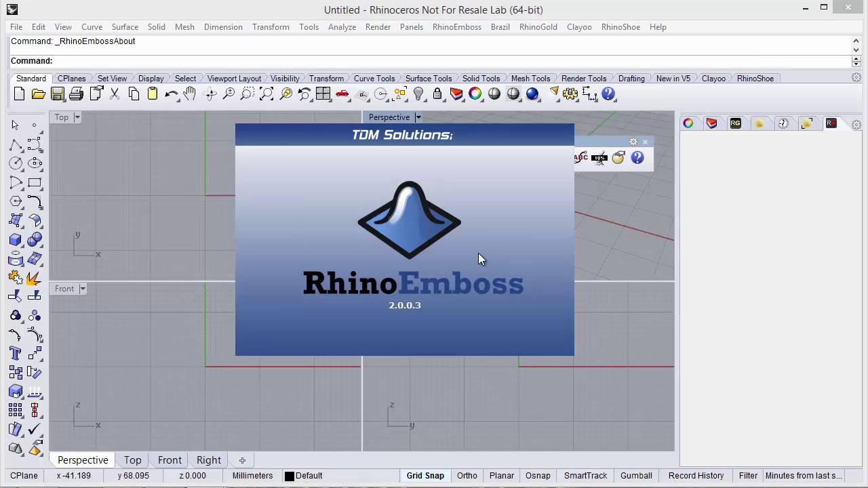Switch to the Curve Tools toolbar tab
868x488 pixels.
374,79
